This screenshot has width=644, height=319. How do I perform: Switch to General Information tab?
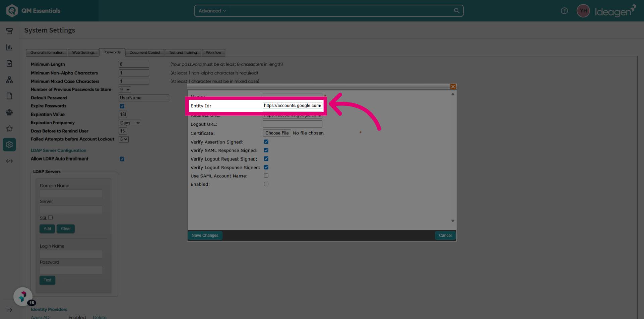pos(47,53)
